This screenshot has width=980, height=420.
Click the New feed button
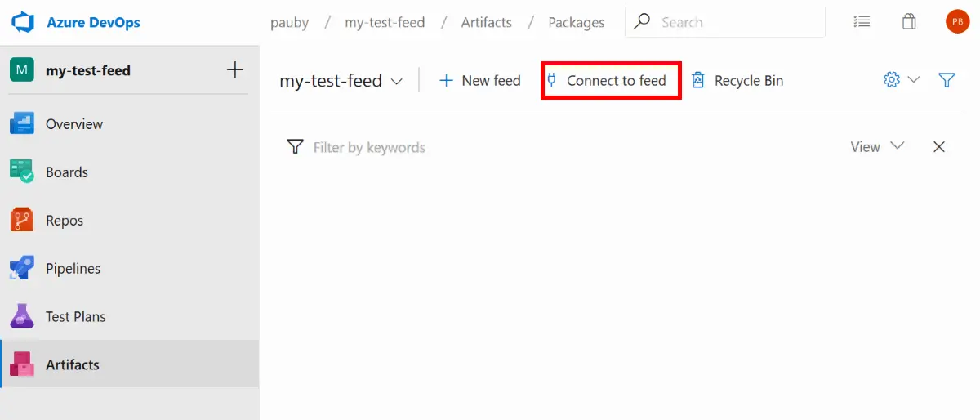(480, 81)
